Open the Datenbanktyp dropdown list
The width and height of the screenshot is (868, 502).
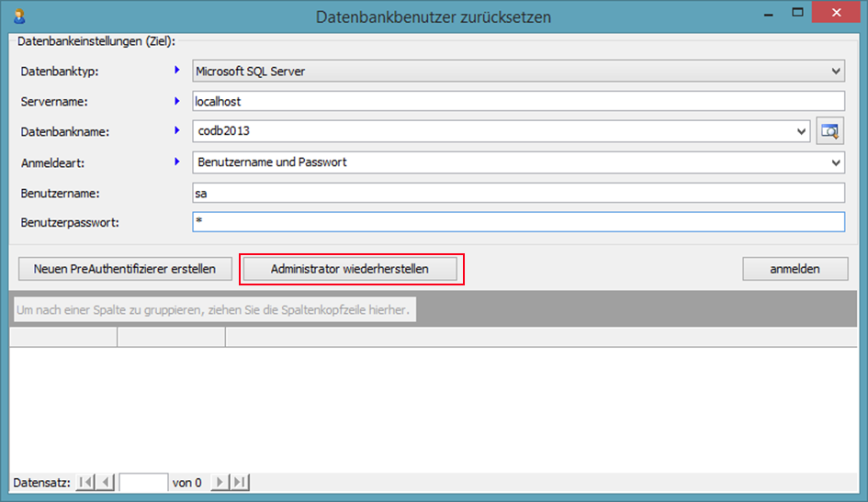835,70
